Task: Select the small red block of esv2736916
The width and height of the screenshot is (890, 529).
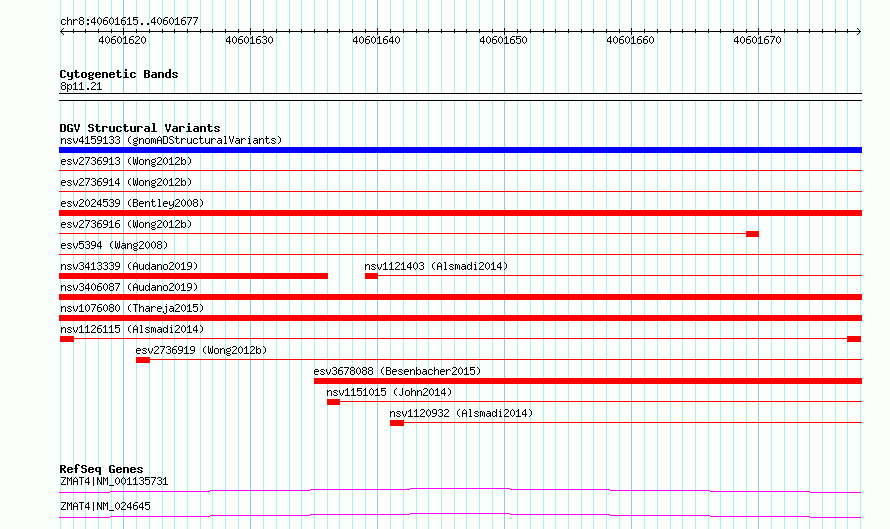Action: pos(753,234)
